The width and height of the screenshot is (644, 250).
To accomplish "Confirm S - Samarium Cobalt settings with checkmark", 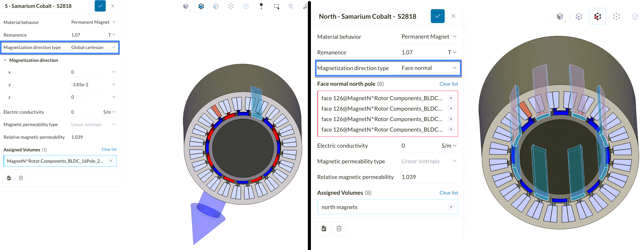I will pyautogui.click(x=100, y=6).
